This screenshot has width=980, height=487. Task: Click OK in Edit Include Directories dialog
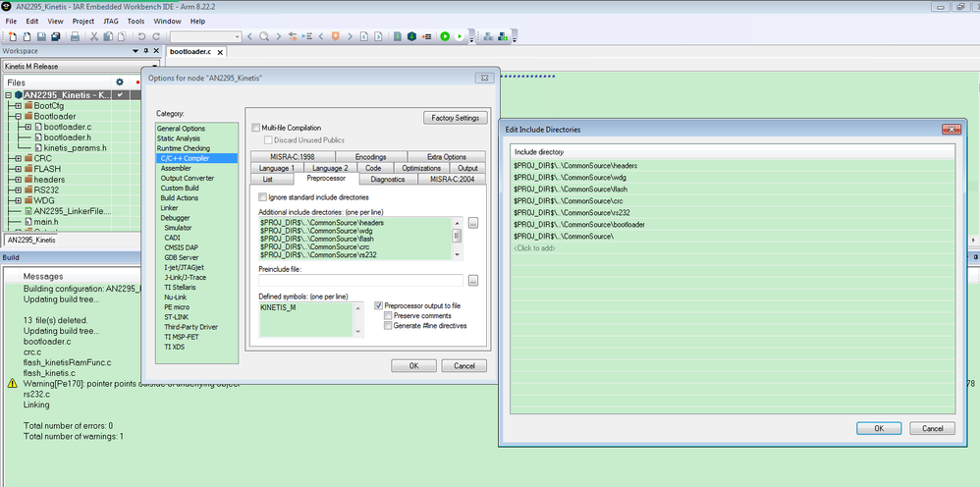click(879, 428)
